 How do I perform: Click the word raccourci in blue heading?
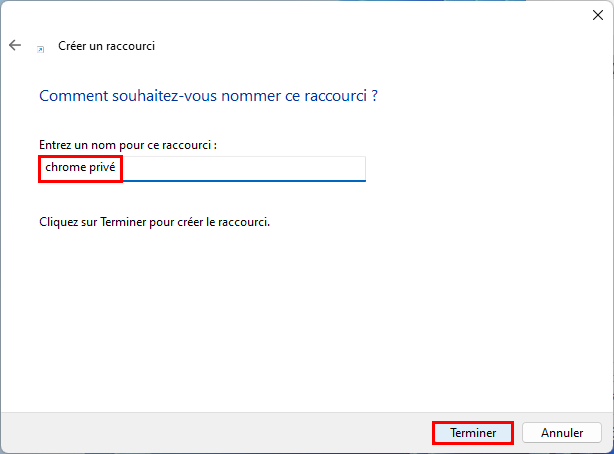[x=336, y=96]
